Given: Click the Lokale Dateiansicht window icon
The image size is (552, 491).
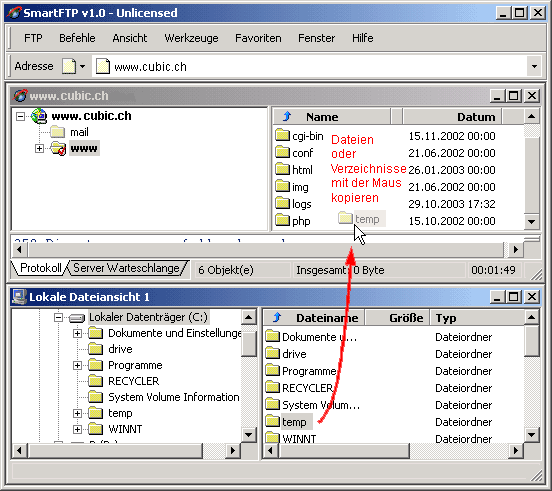Looking at the screenshot, I should coord(19,297).
